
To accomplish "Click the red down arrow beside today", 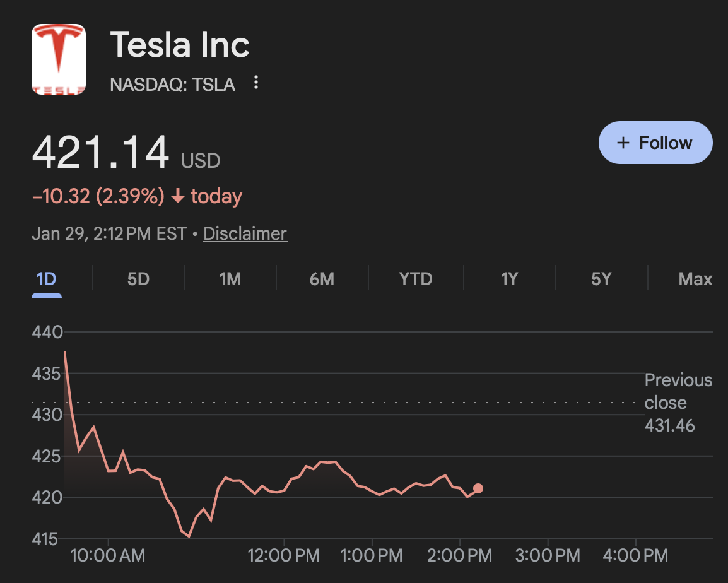I will point(178,197).
